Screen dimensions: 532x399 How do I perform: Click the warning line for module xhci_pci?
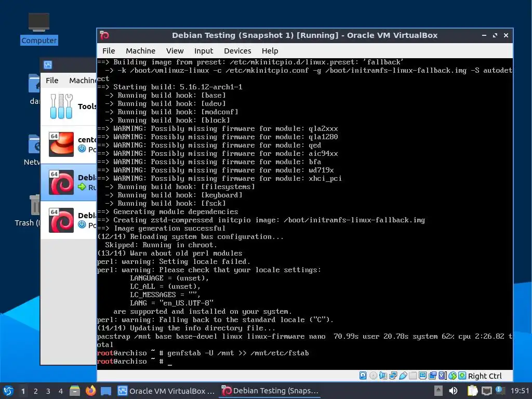(219, 179)
